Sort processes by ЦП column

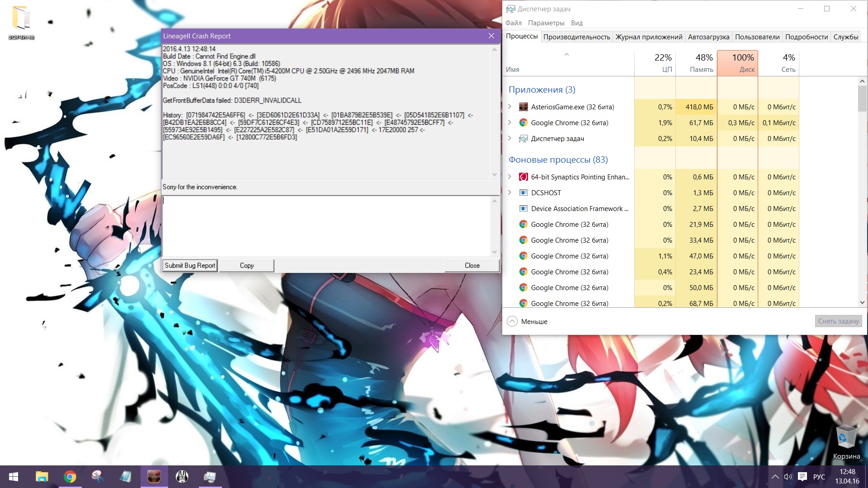pos(655,63)
